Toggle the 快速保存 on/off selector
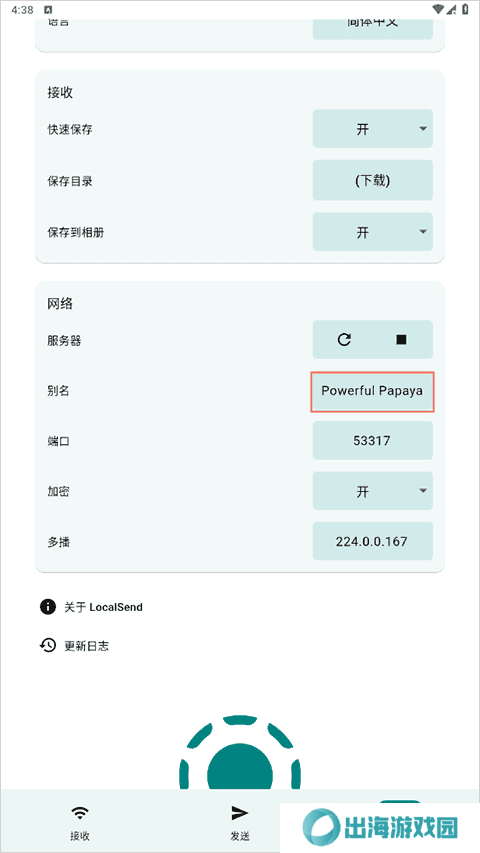This screenshot has height=853, width=480. [x=373, y=129]
